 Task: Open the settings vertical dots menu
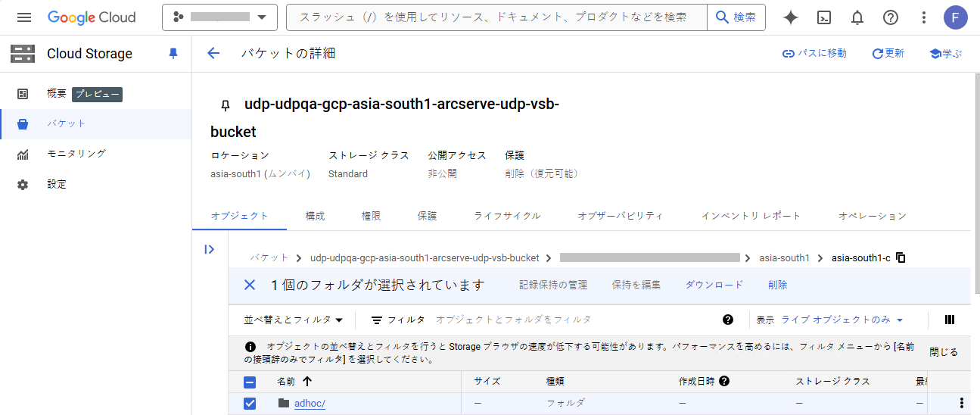tap(924, 17)
